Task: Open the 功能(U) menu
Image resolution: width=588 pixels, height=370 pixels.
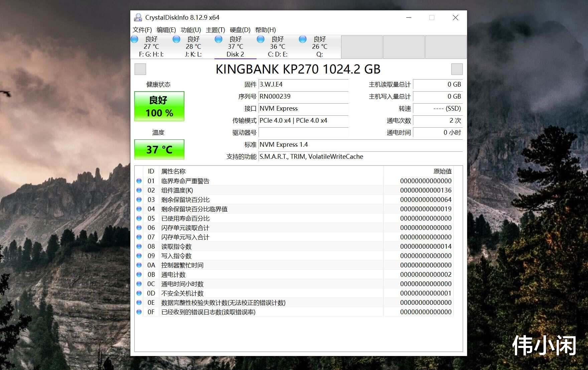Action: coord(191,30)
